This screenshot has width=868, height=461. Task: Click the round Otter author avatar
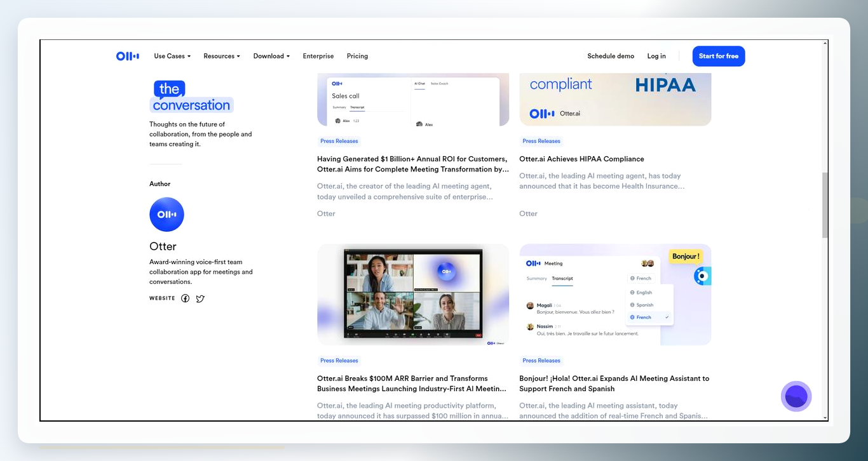click(166, 215)
